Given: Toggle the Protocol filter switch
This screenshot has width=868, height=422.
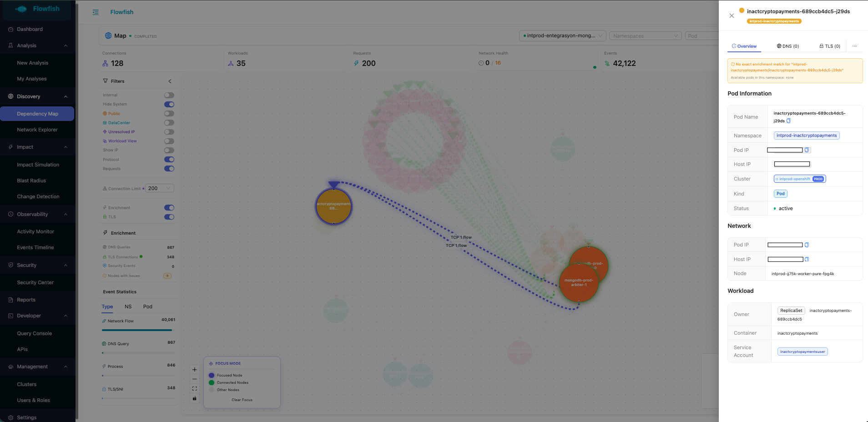Looking at the screenshot, I should (169, 160).
